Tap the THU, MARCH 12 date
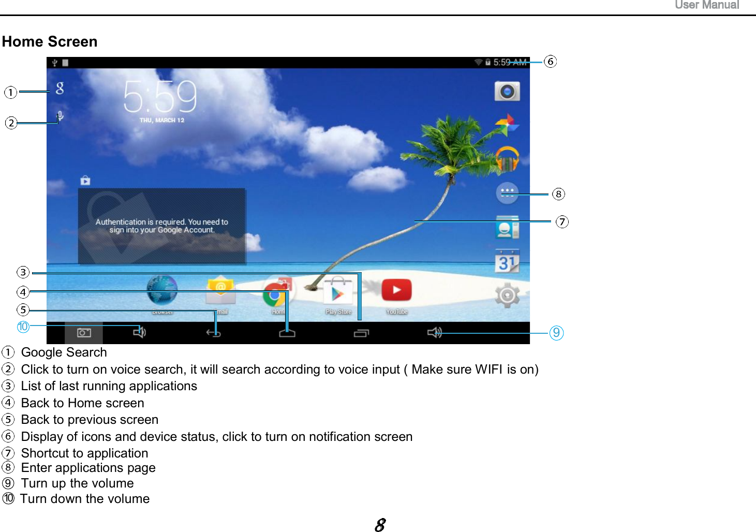Viewport: 756px width, 532px height. click(162, 120)
